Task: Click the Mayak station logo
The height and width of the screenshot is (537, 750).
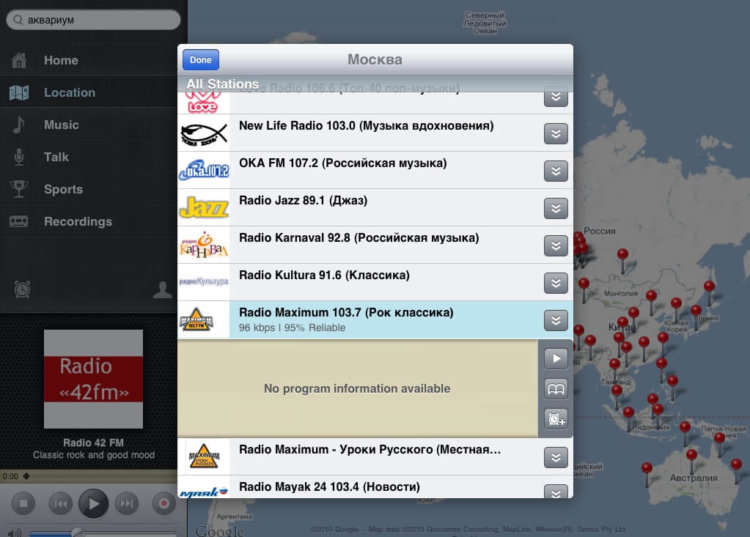Action: tap(204, 492)
